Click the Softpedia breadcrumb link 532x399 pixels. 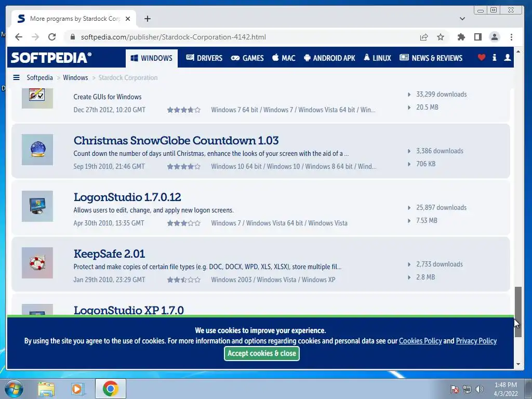(39, 78)
